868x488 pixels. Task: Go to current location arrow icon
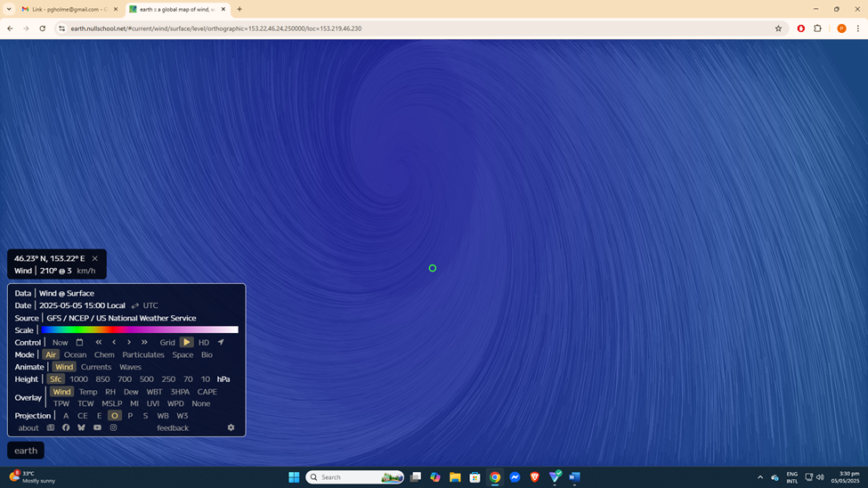pos(221,342)
